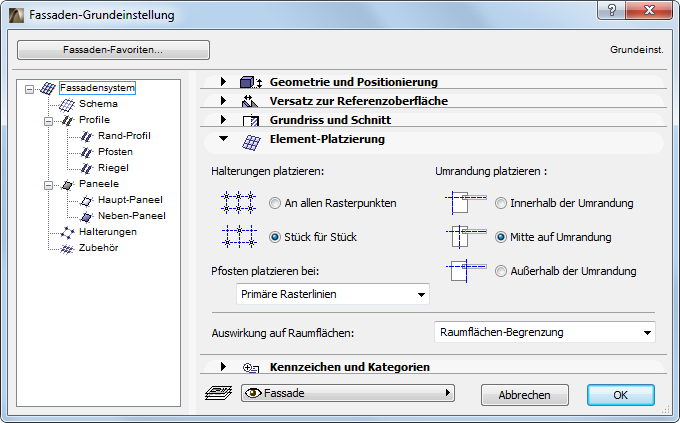680x423 pixels.
Task: Open Primäre Rasterlinien dropdown
Action: (333, 294)
